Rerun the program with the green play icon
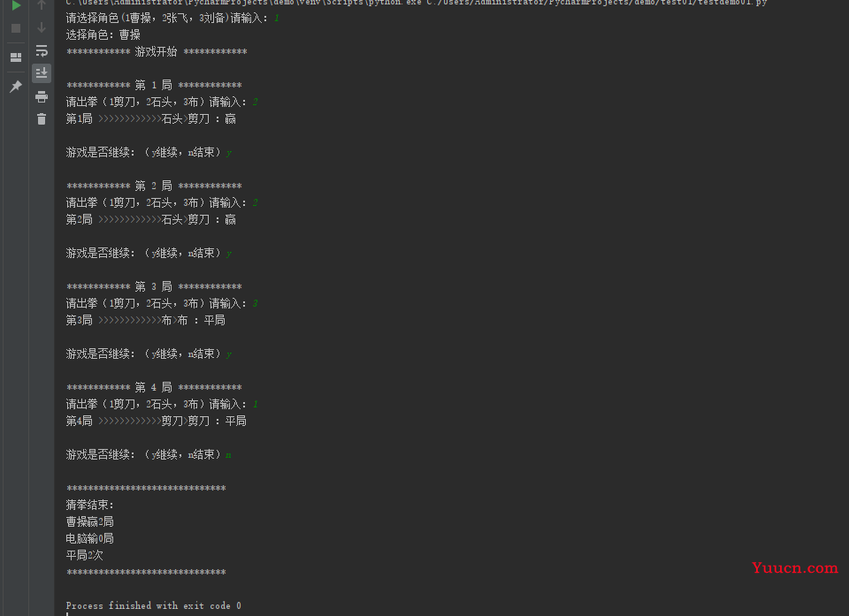 16,5
